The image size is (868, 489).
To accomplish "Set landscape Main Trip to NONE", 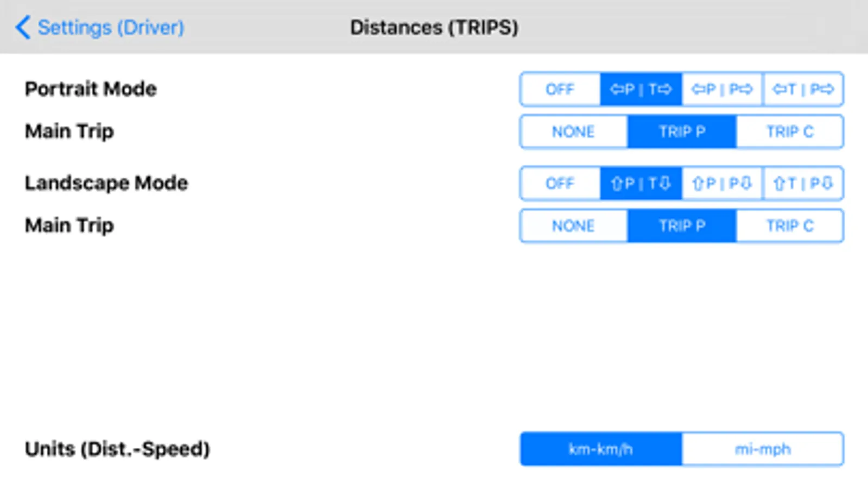I will pyautogui.click(x=573, y=226).
